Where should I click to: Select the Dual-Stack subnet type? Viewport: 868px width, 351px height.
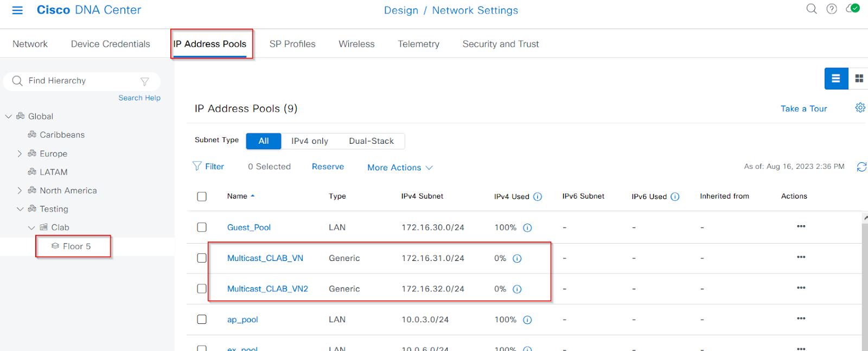(371, 141)
